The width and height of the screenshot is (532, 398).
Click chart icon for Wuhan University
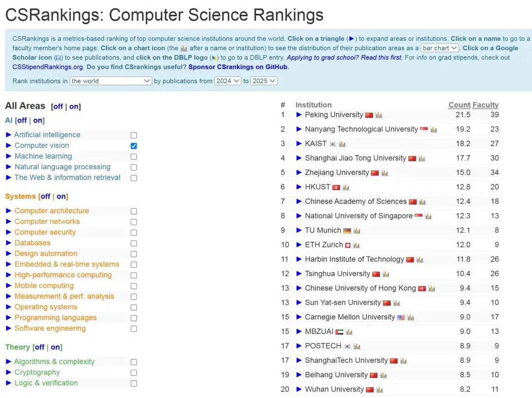point(379,390)
